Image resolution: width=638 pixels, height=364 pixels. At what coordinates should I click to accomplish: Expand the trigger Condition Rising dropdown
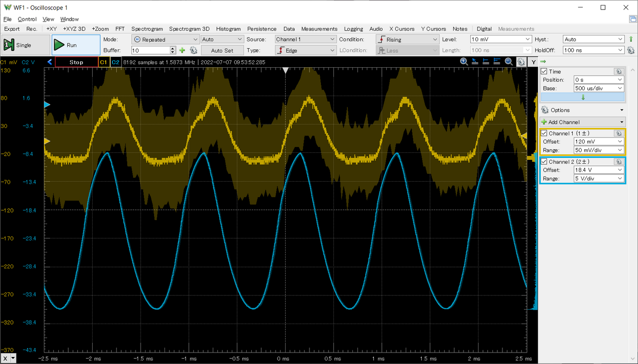click(x=407, y=39)
